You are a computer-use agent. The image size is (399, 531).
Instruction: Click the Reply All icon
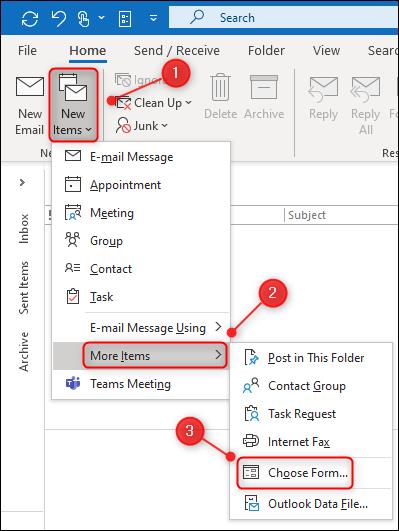coord(365,89)
